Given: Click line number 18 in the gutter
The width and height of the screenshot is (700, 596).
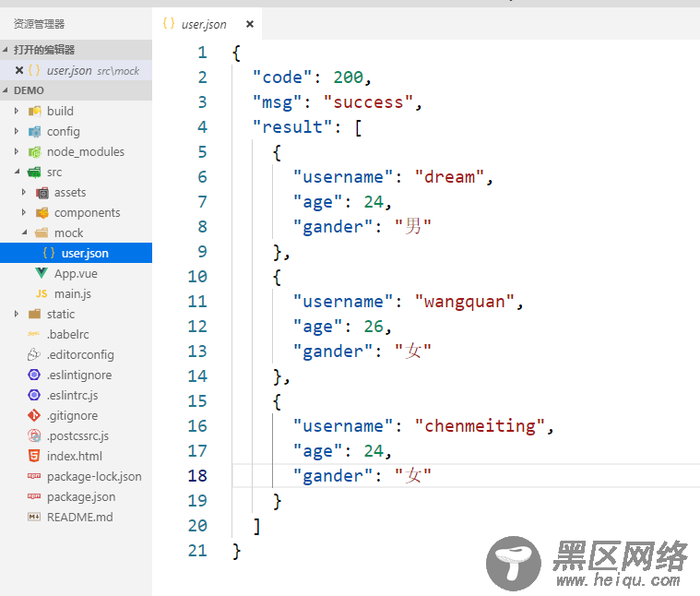Looking at the screenshot, I should (x=197, y=476).
